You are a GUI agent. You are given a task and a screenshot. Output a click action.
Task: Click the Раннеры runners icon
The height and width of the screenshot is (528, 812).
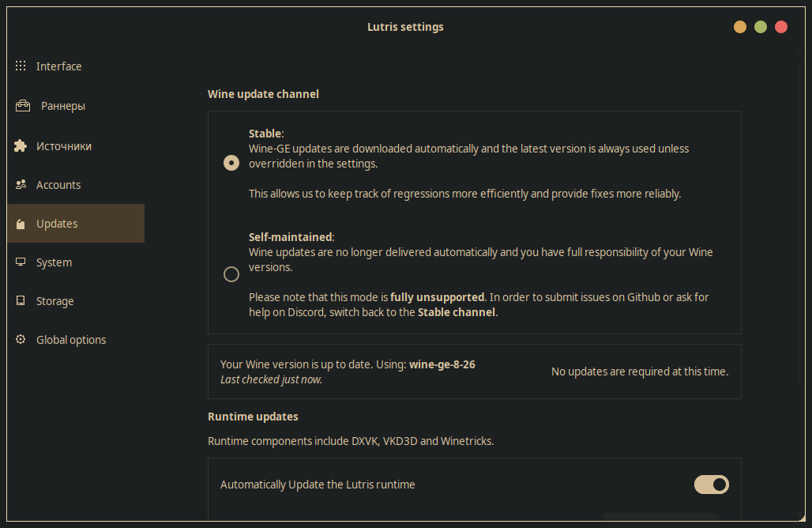coord(23,106)
